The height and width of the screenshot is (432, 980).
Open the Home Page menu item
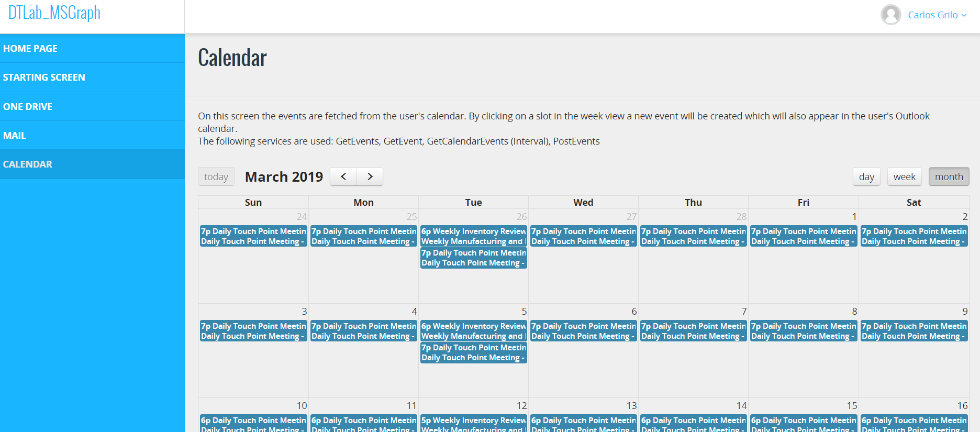point(30,49)
